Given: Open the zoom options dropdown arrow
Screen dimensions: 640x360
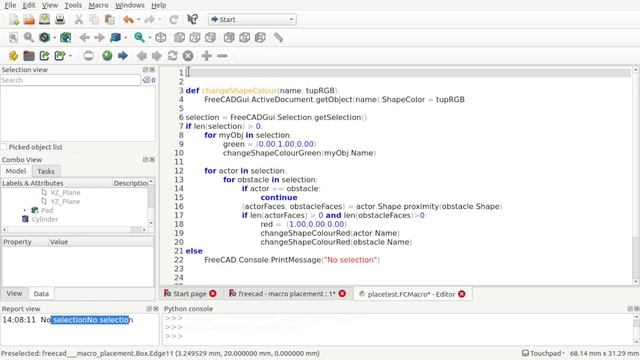Looking at the screenshot, I should coord(149,38).
